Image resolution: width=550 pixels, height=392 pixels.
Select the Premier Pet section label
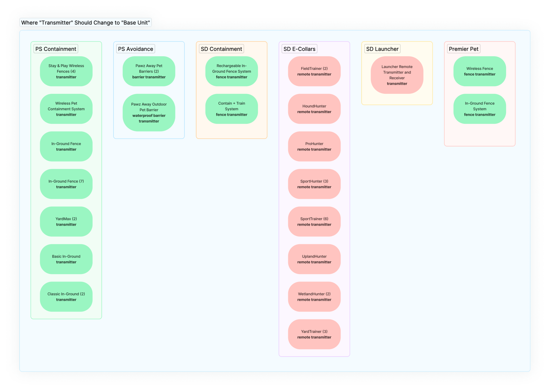pyautogui.click(x=463, y=49)
